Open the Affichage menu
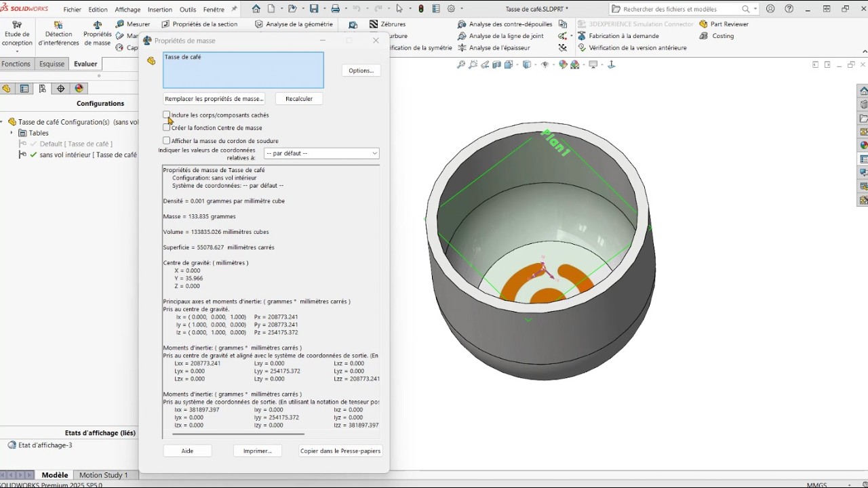Screen dimensions: 868x488 point(127,9)
